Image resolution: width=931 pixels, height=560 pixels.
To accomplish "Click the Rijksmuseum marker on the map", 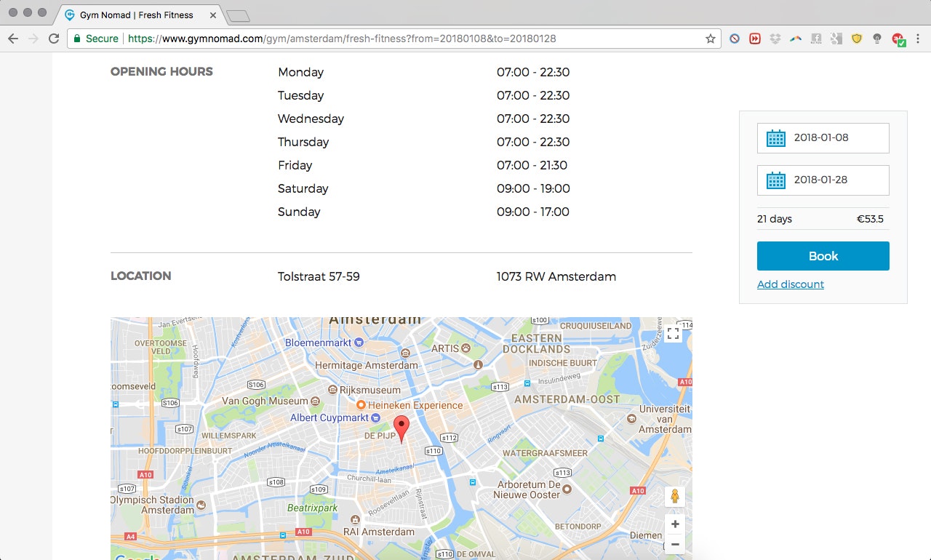I will pos(333,391).
